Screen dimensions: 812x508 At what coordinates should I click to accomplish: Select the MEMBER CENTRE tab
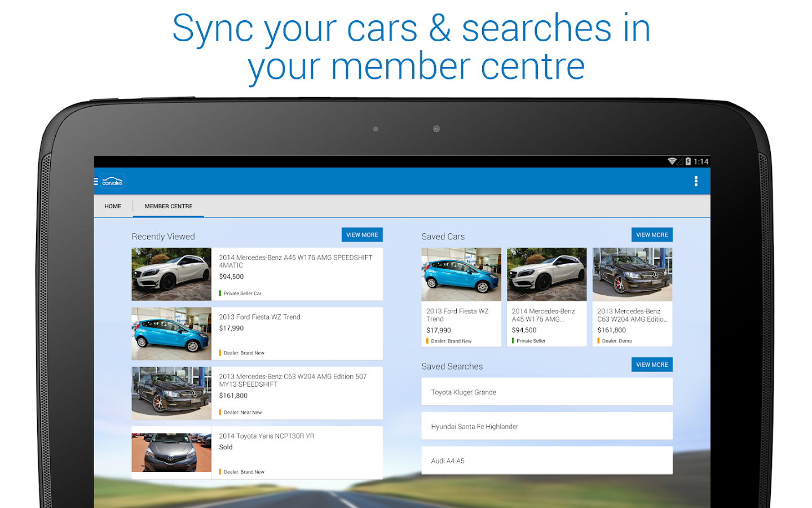[x=169, y=207]
